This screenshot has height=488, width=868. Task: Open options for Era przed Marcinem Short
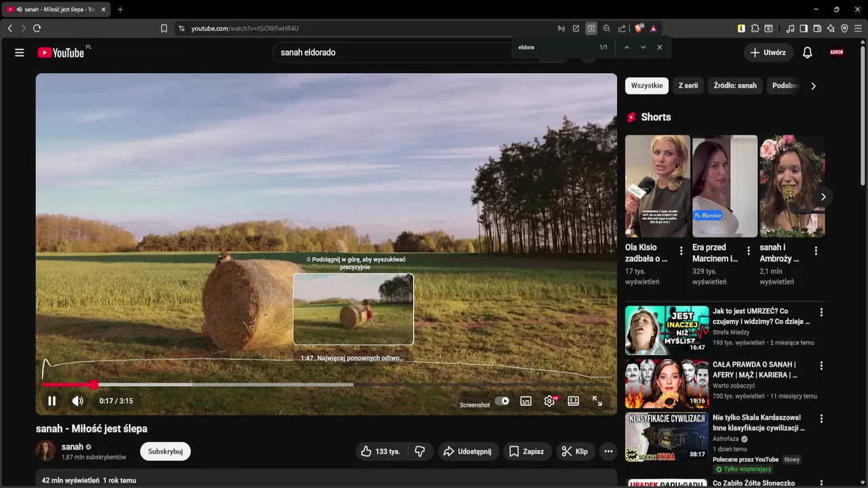pyautogui.click(x=749, y=251)
